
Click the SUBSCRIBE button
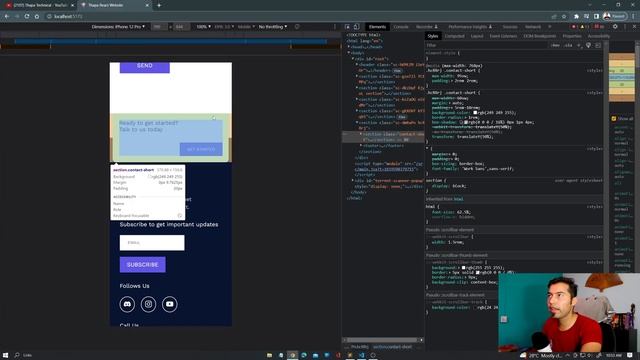142,264
